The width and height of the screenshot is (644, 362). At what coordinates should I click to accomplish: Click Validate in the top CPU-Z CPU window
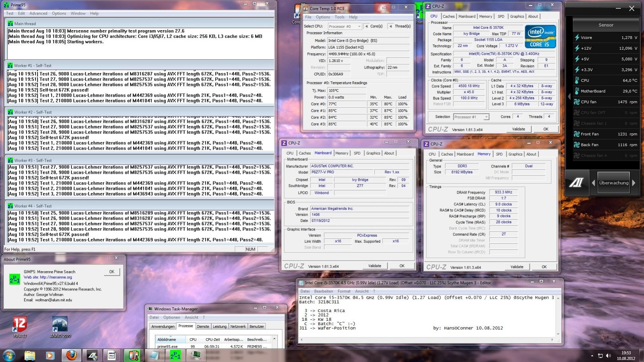tap(518, 129)
